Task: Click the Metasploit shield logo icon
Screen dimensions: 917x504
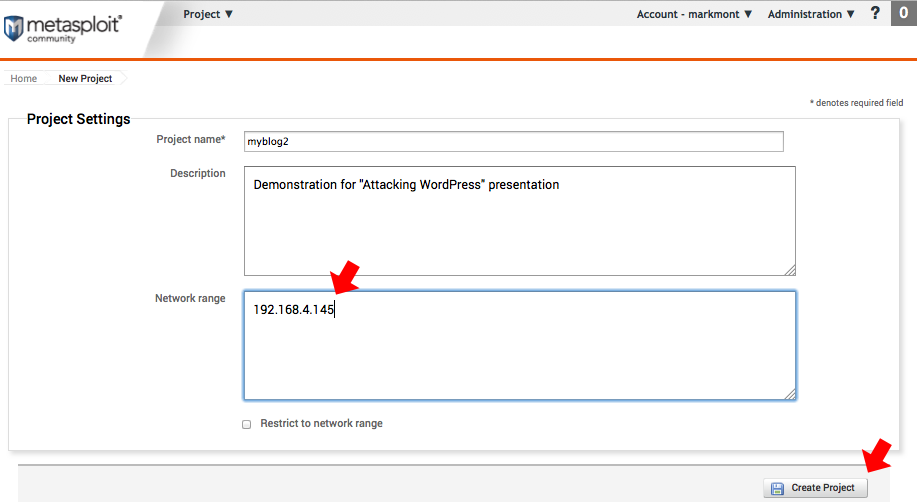Action: click(x=14, y=27)
